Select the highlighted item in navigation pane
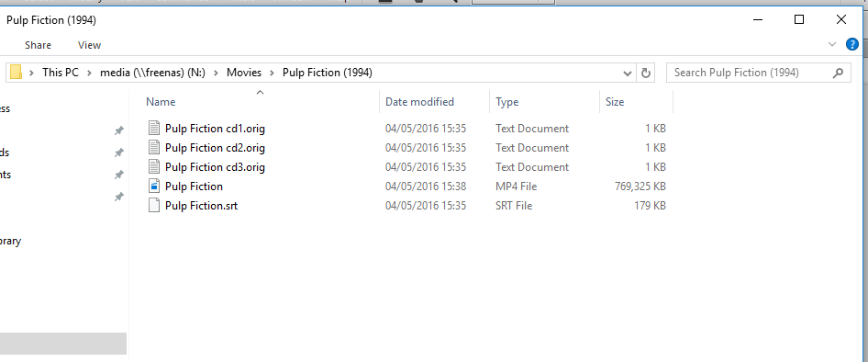The image size is (868, 362). 63,344
